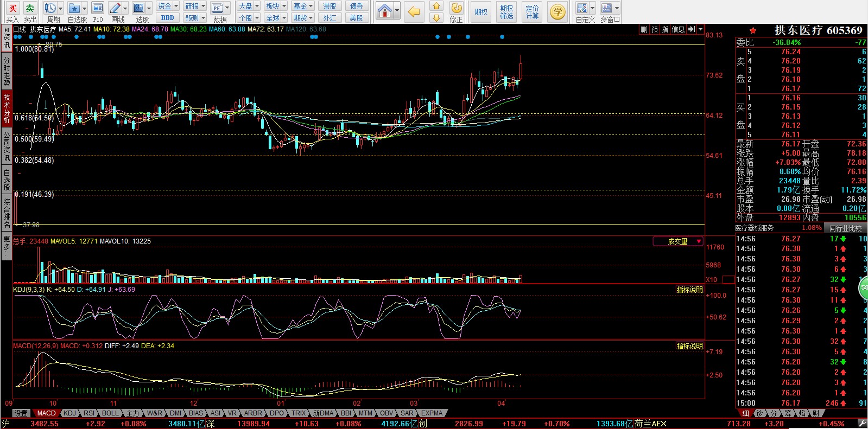Open 指标说明 link on MACD panel
Screen dimensions: 868x429
[689, 346]
